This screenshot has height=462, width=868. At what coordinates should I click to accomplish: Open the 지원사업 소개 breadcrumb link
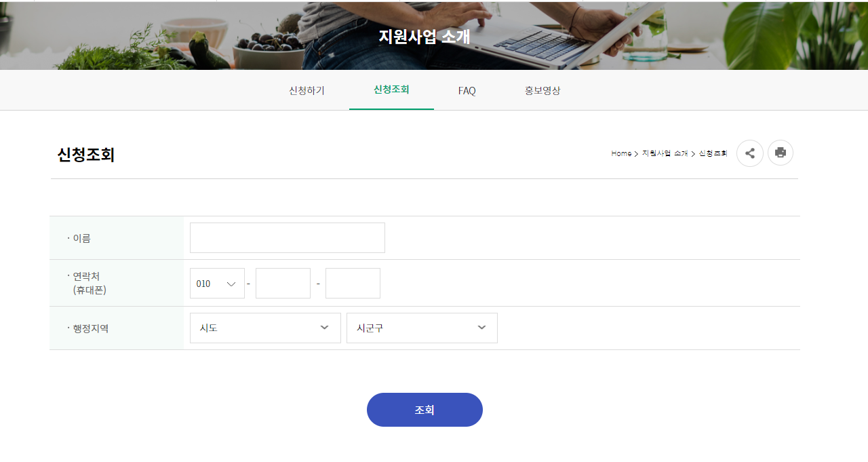(x=665, y=153)
